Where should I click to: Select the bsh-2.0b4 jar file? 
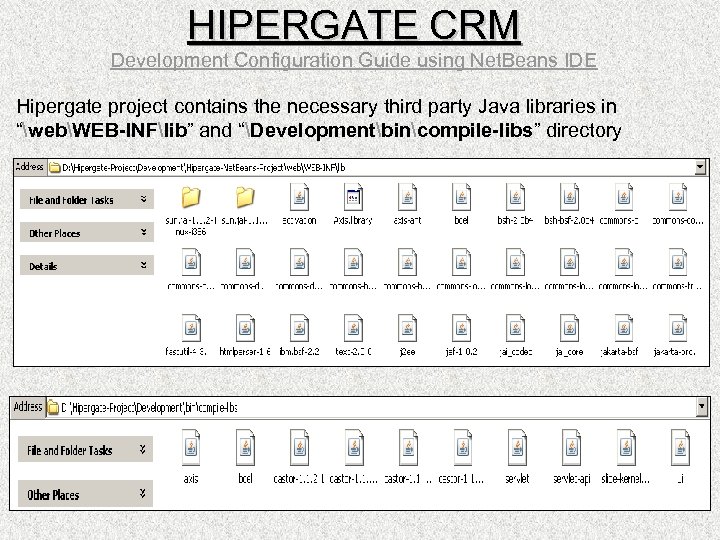click(x=515, y=197)
